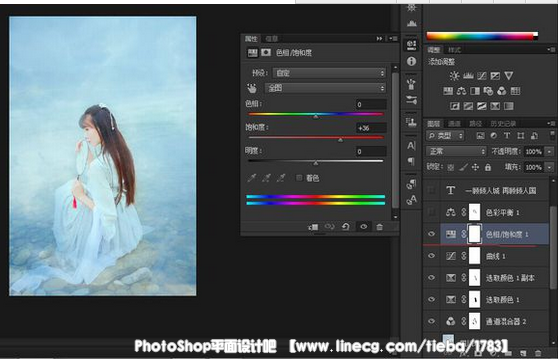Open the Layers panel flyout menu
Screen dimensions: 558x363
click(x=552, y=123)
